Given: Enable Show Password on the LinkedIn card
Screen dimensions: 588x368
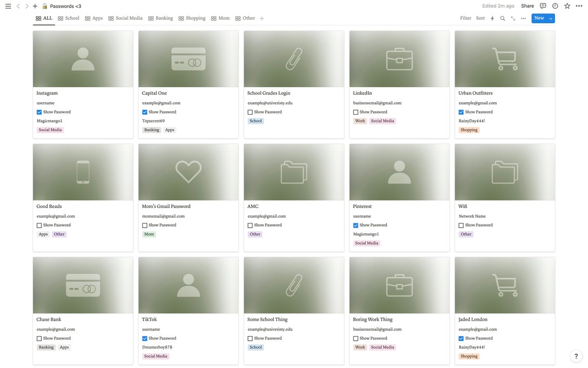Looking at the screenshot, I should [x=355, y=112].
